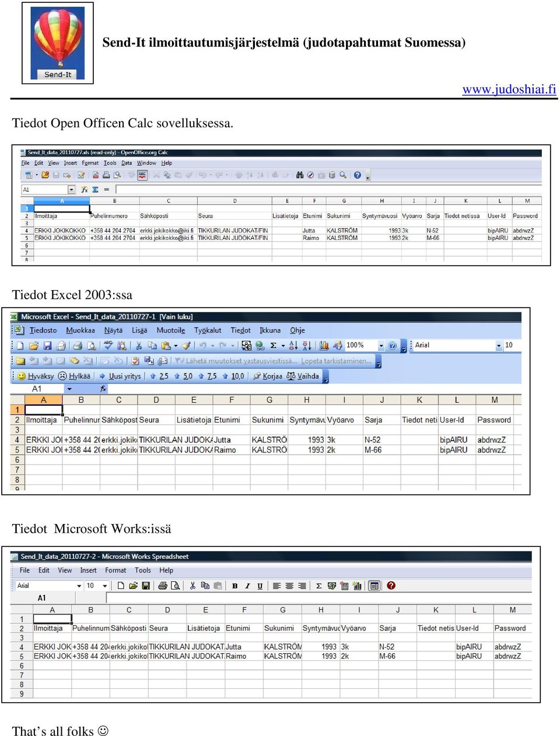
Task: Click the Sort Ascending icon in Excel
Action: point(293,346)
